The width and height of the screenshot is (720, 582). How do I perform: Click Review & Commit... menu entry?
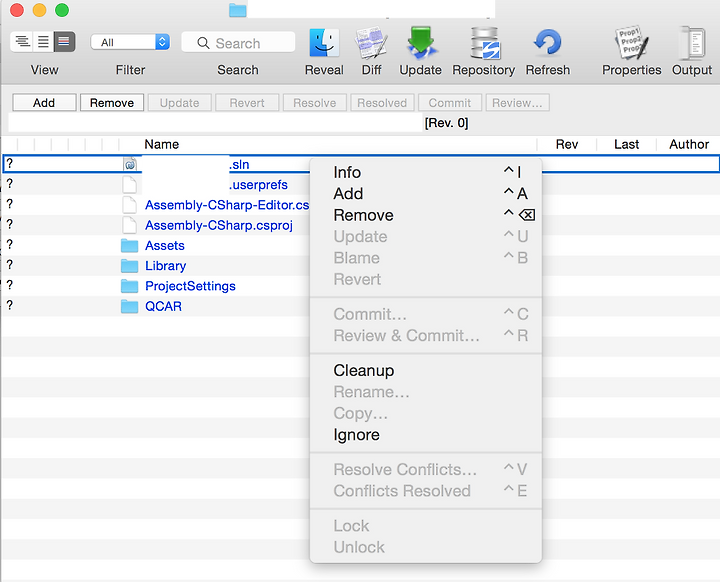(x=426, y=336)
